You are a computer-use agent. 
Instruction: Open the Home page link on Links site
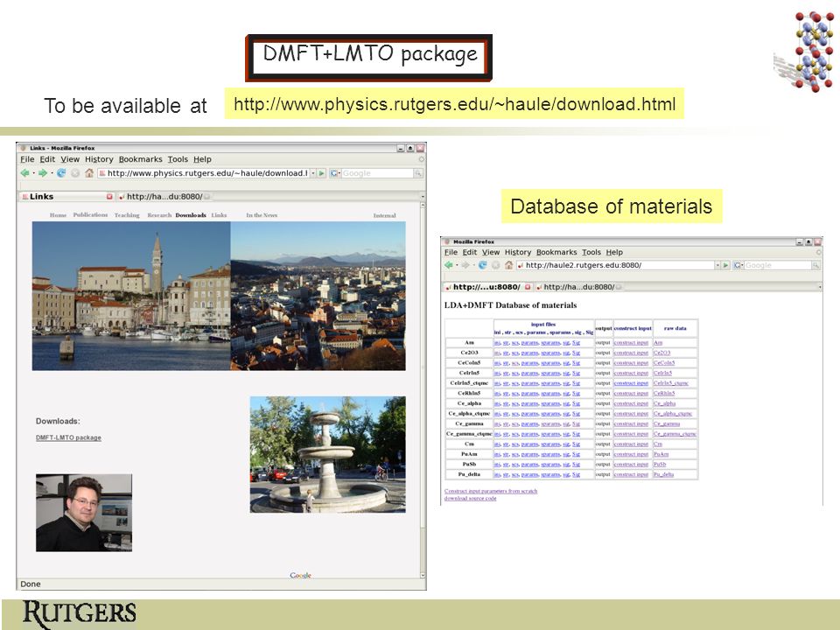[58, 215]
